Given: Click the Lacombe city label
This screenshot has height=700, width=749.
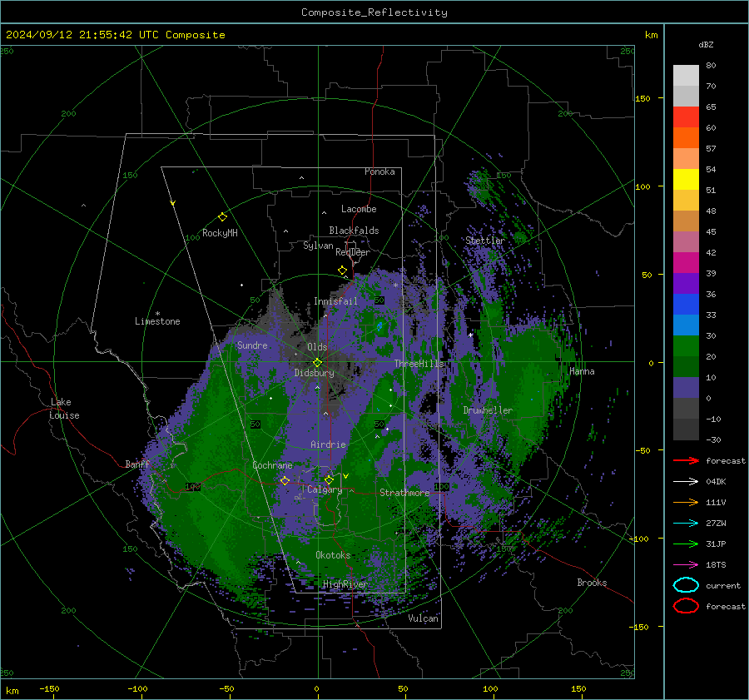Looking at the screenshot, I should click(359, 209).
